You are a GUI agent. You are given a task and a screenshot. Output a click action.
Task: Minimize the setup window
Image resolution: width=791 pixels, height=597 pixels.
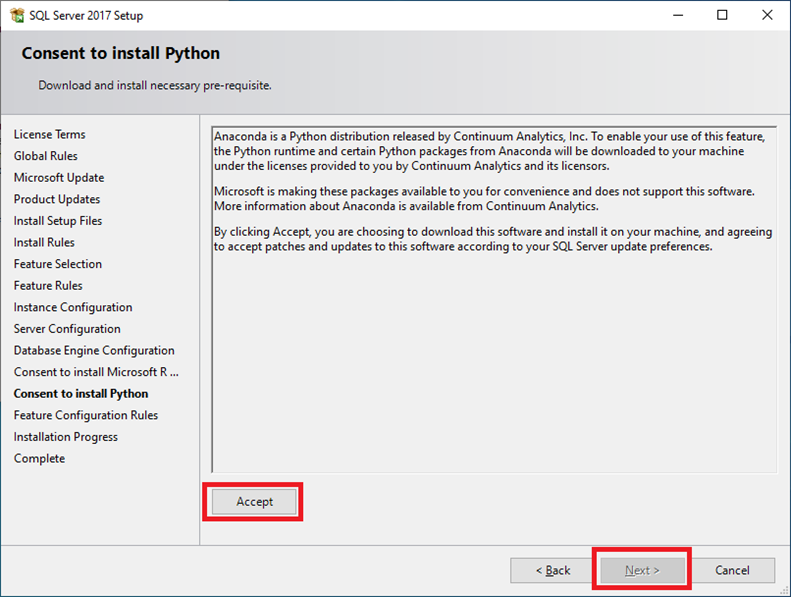678,15
